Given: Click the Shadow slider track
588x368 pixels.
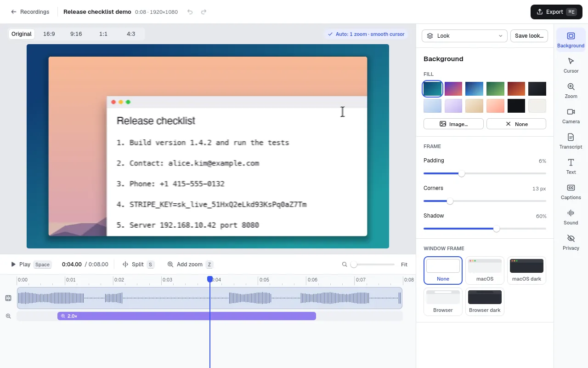Looking at the screenshot, I should (x=485, y=229).
